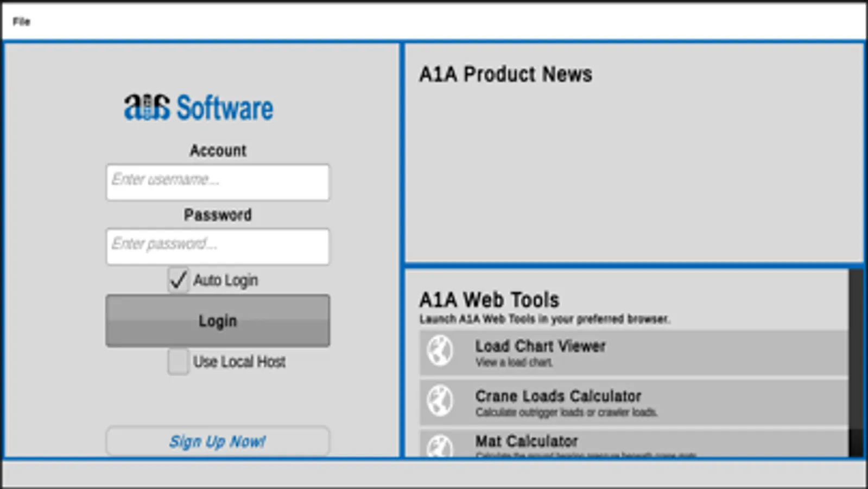
Task: Click the 'View a load chart.' description text
Action: coord(514,362)
